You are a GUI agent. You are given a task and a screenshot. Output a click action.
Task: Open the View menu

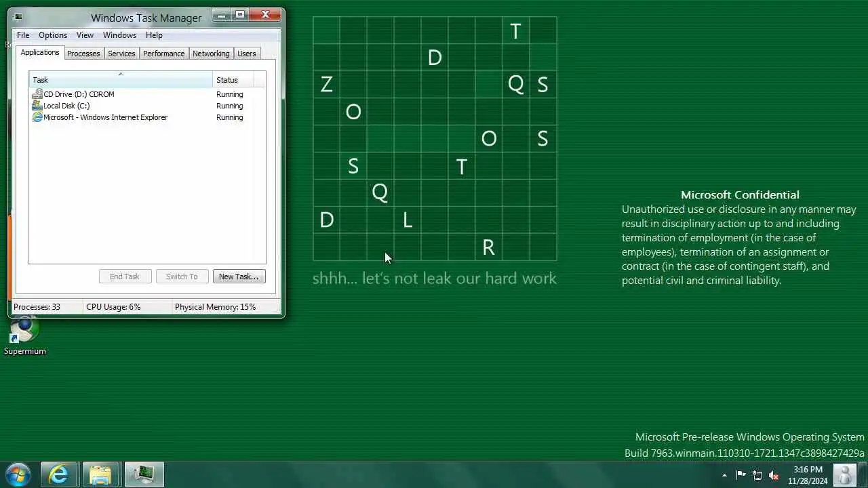[x=85, y=35]
